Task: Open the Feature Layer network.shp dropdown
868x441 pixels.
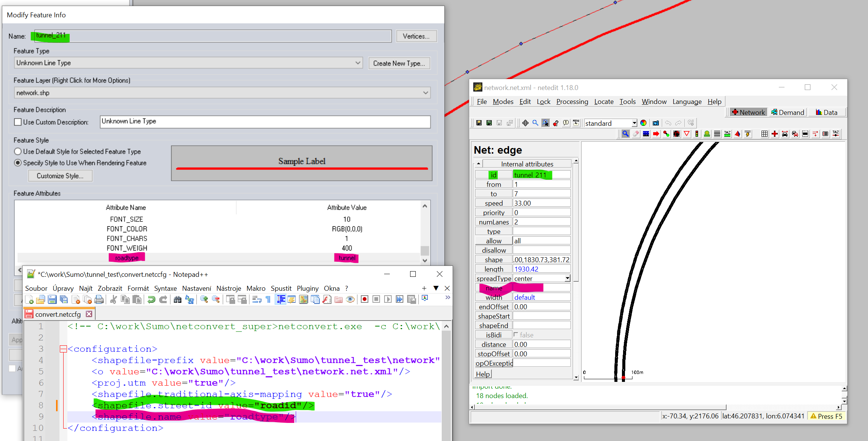Action: pyautogui.click(x=426, y=93)
